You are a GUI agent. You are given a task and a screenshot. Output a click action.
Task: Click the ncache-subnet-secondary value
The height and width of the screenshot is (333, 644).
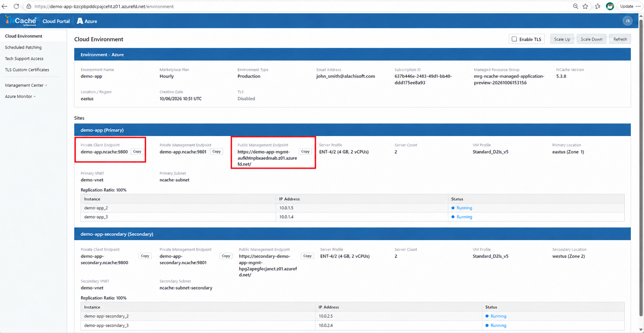coord(186,288)
